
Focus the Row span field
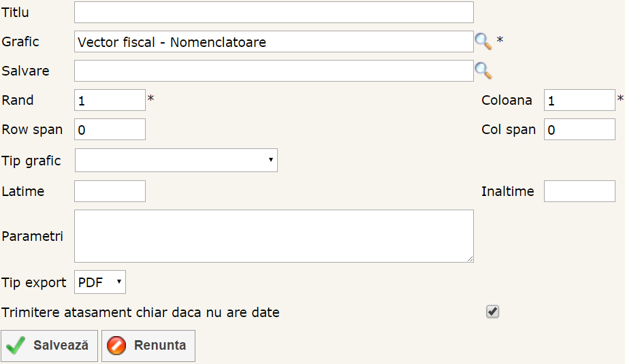(110, 129)
